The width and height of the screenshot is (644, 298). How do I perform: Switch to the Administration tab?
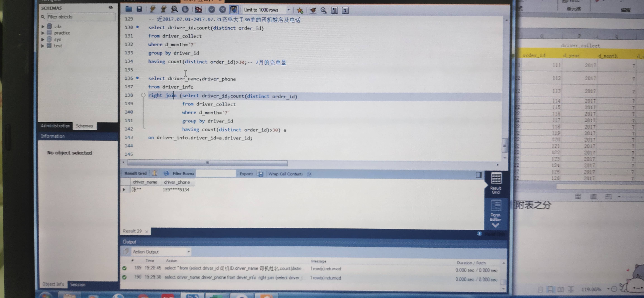coord(55,126)
